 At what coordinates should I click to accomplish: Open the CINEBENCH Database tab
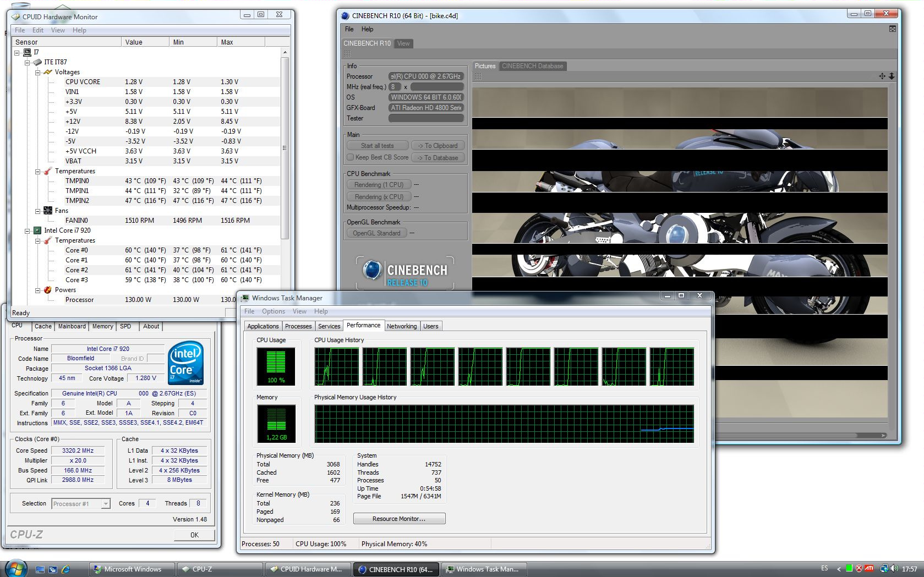532,66
